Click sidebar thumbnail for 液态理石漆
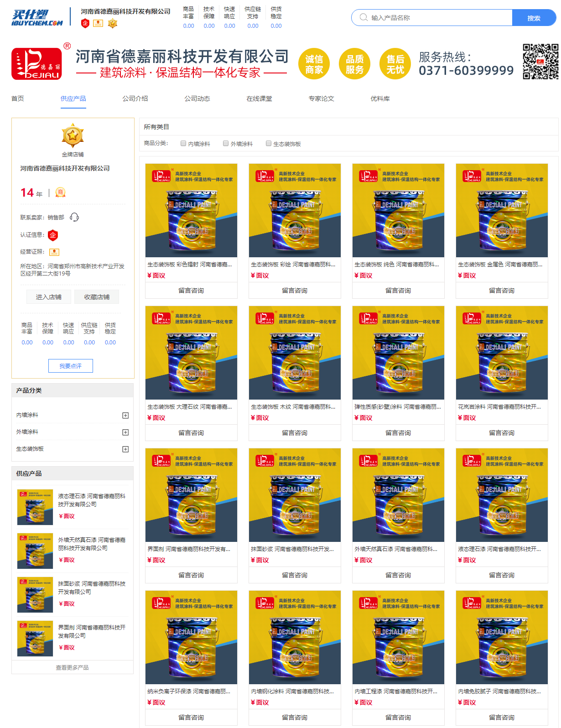 35,507
